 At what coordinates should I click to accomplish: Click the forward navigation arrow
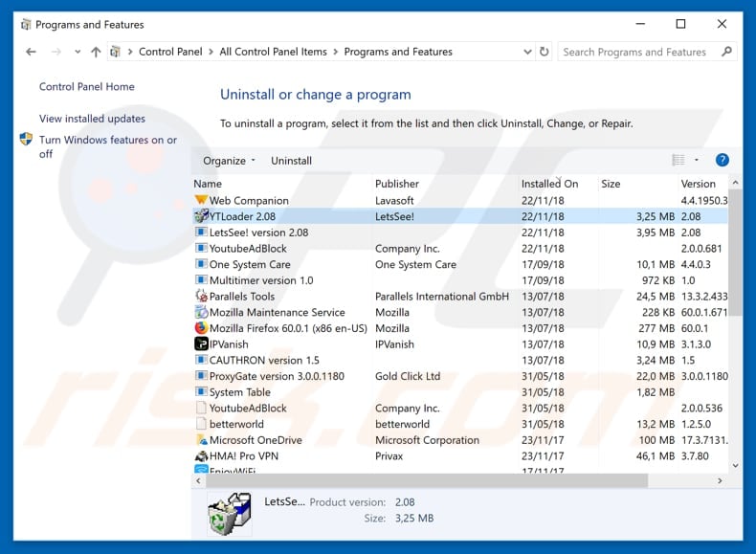(x=56, y=52)
